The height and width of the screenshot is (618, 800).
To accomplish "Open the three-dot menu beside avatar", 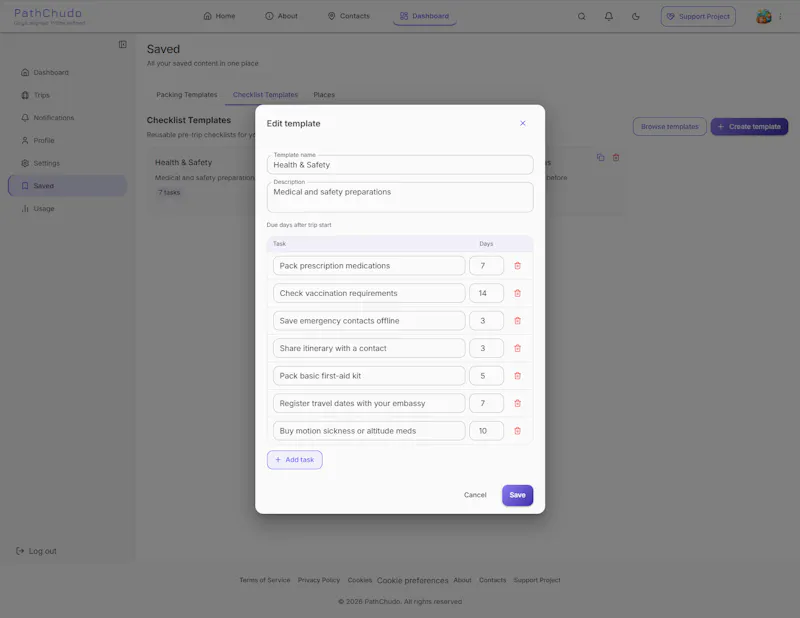I will coord(780,16).
